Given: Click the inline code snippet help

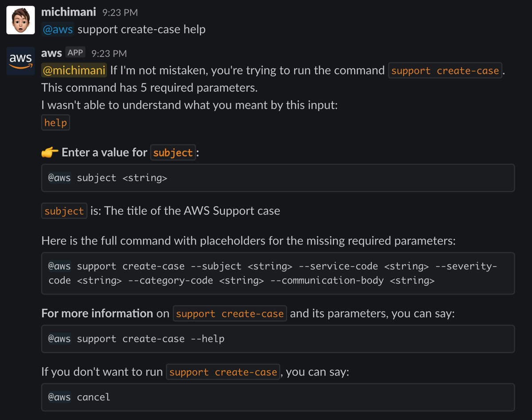Looking at the screenshot, I should [55, 123].
